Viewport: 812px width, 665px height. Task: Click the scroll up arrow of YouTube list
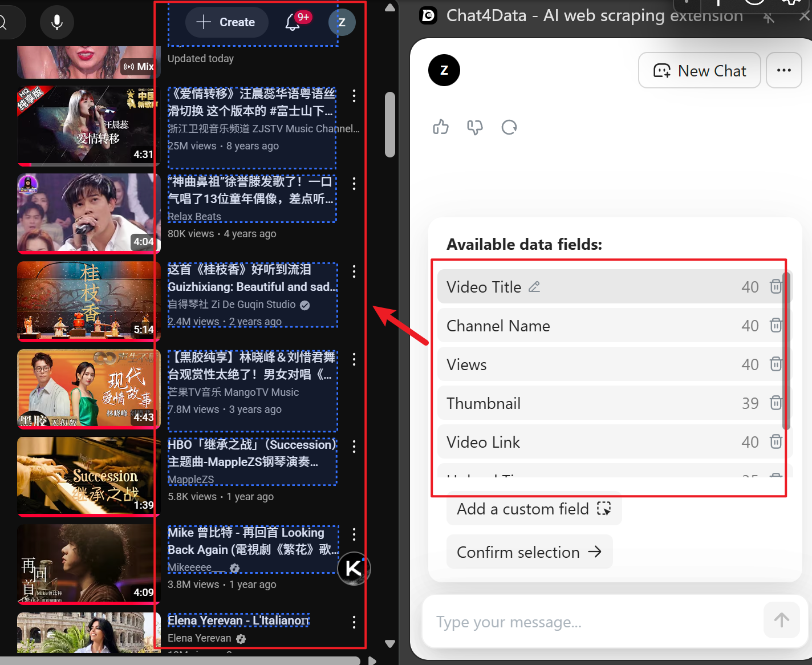[x=390, y=8]
